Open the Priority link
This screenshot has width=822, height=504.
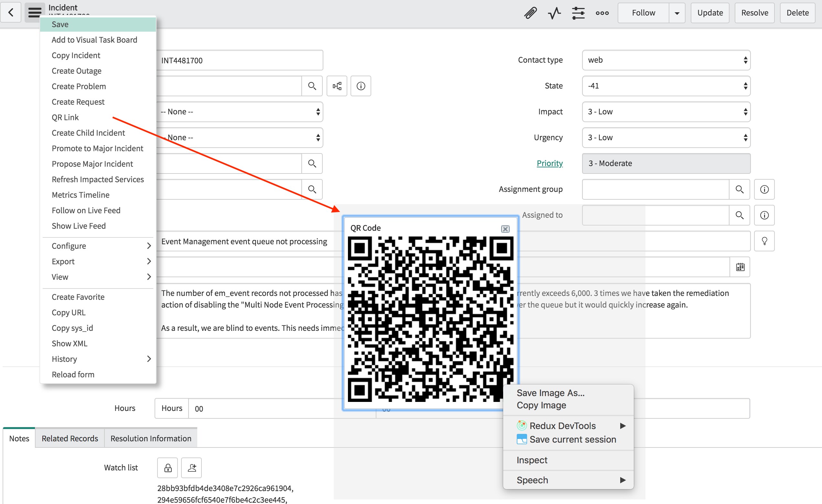coord(549,163)
